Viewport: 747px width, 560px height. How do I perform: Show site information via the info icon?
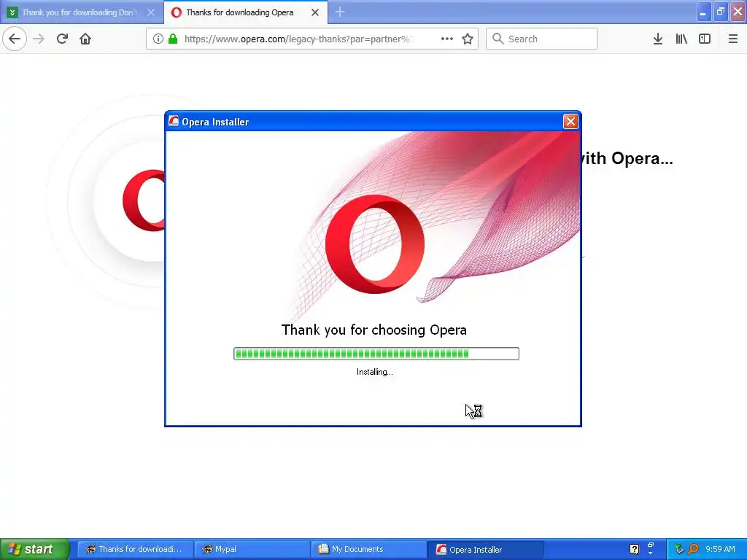click(x=158, y=39)
